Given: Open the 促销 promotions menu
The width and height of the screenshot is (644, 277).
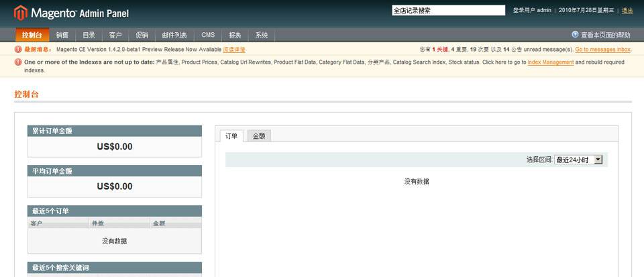Looking at the screenshot, I should [142, 35].
